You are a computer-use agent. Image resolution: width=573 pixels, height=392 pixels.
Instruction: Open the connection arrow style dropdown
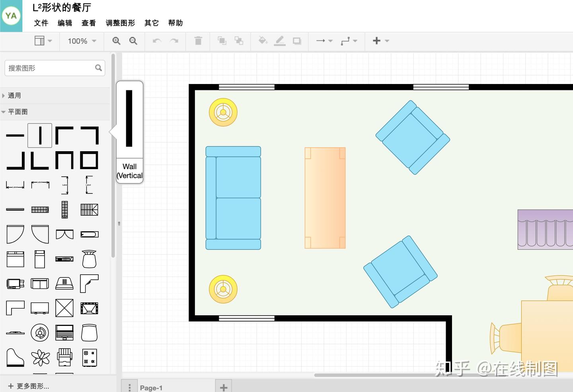(324, 41)
